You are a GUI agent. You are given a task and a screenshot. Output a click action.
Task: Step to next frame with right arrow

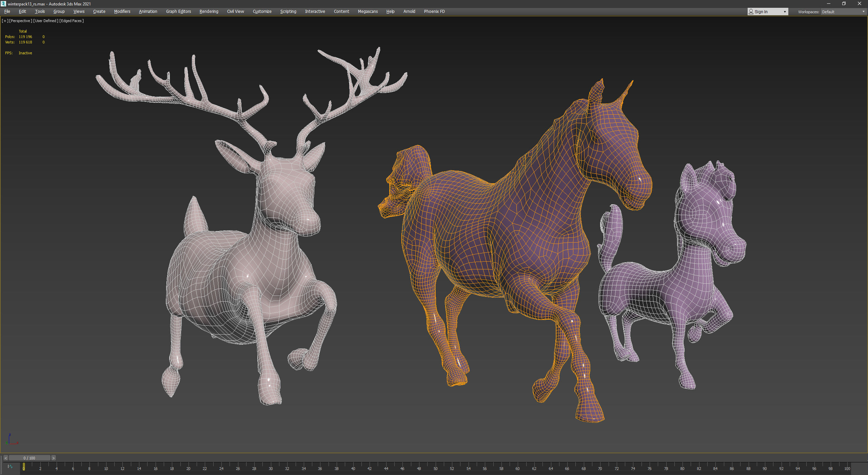(53, 458)
